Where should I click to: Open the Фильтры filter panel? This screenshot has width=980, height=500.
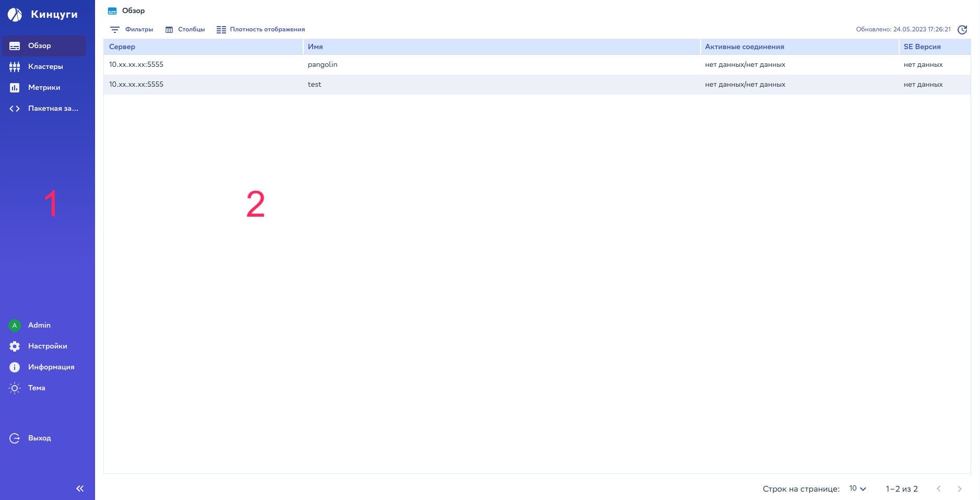click(132, 29)
